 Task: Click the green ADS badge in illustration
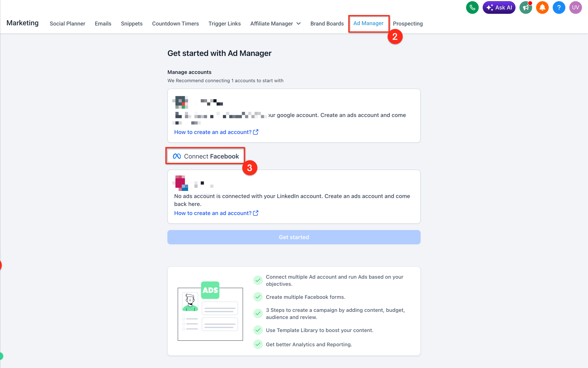tap(210, 290)
